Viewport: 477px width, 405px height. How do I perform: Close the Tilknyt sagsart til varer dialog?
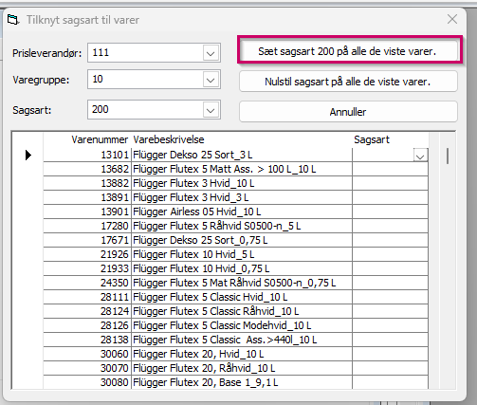452,19
